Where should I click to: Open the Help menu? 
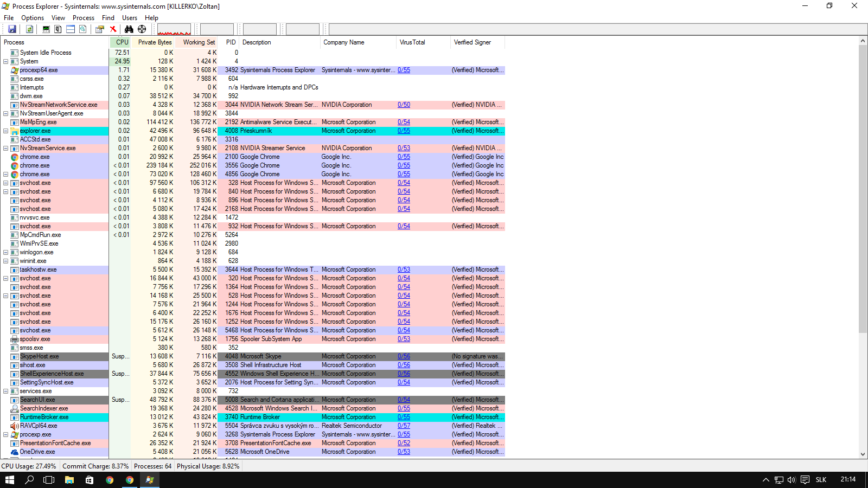click(151, 18)
